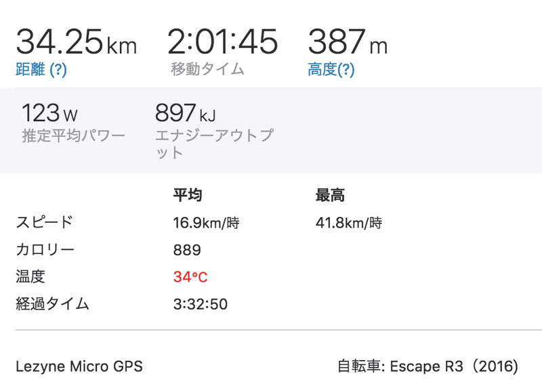
Task: Click the elevation value 387 m
Action: (x=346, y=42)
